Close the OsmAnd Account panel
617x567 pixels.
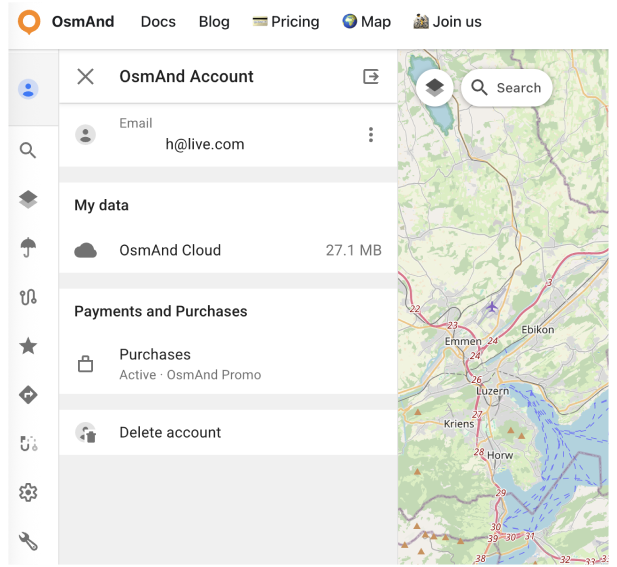[85, 77]
